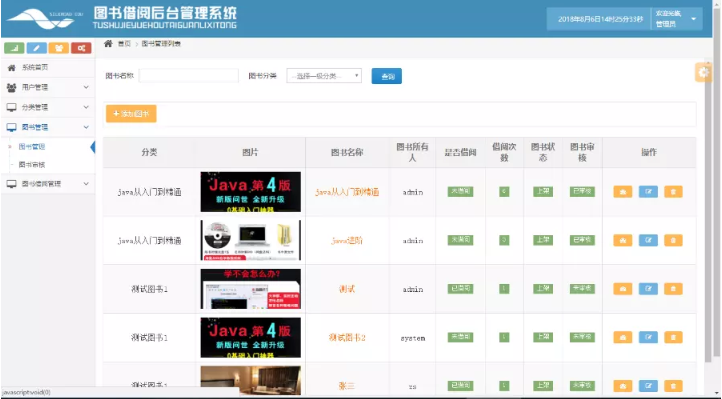Open the 图书分类 category dropdown
This screenshot has width=722, height=399.
(x=324, y=76)
